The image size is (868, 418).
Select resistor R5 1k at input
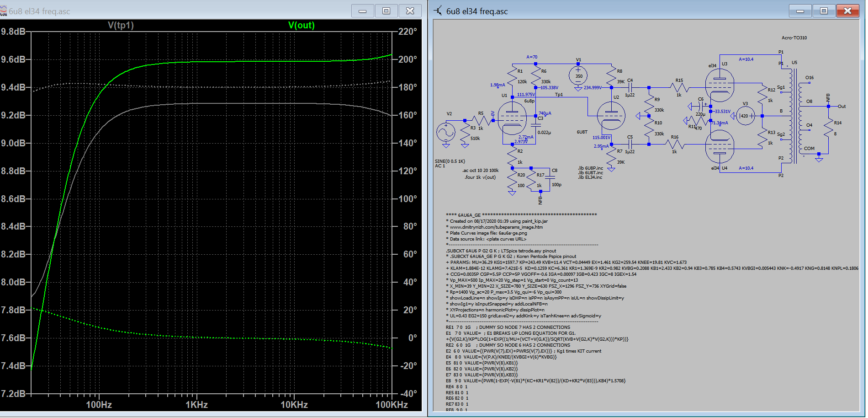(x=481, y=120)
